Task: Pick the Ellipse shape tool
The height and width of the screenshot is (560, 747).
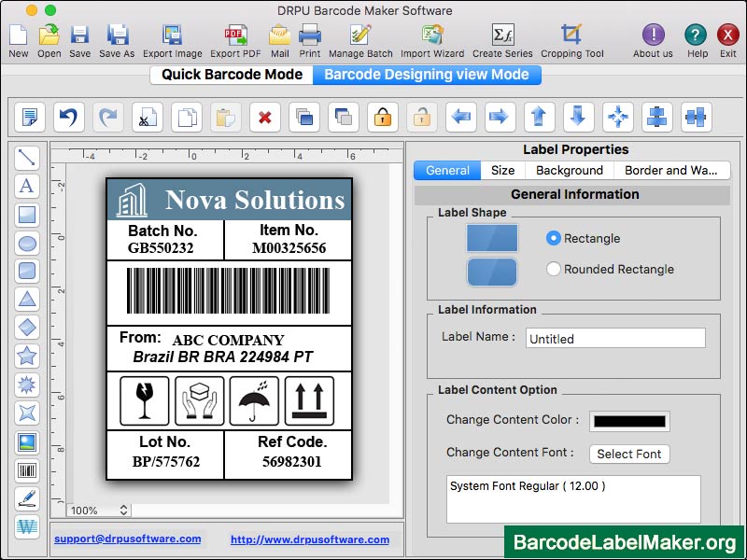Action: click(x=27, y=241)
